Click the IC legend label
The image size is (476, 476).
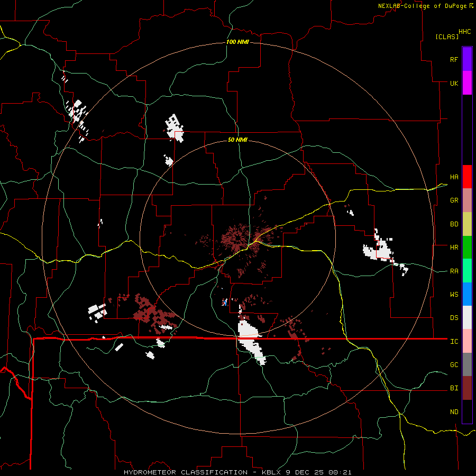click(454, 341)
